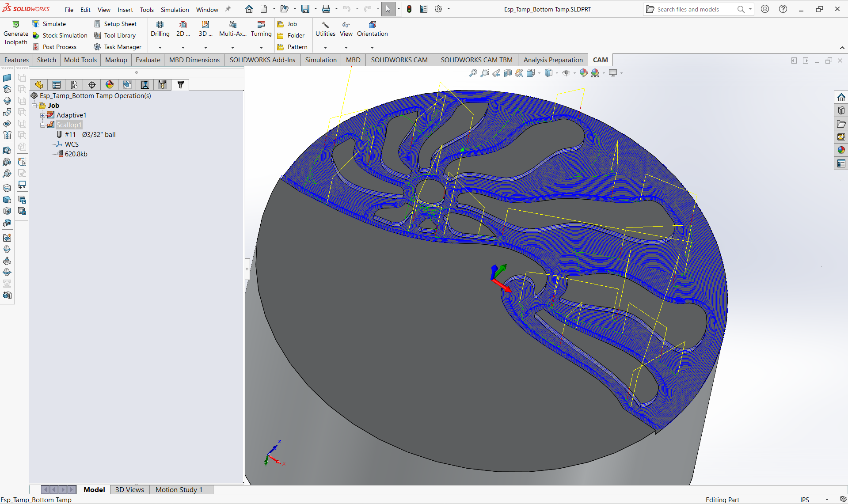Open the FeatureManager Design Tree tab
Viewport: 848px width, 504px height.
pyautogui.click(x=39, y=85)
